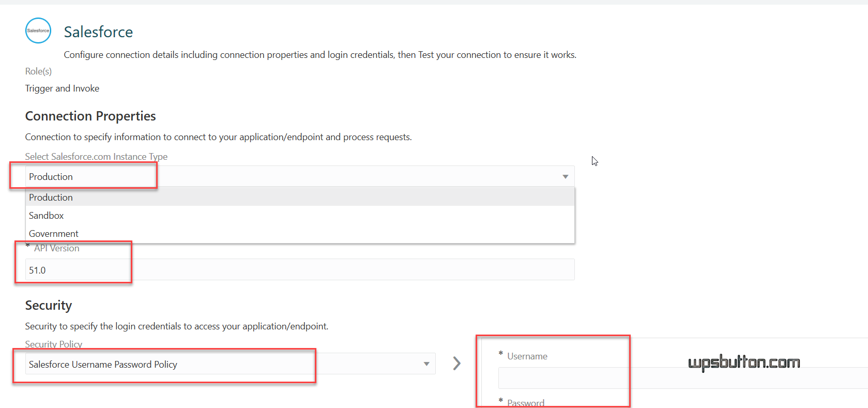Click the Security section heading
Image resolution: width=868 pixels, height=408 pixels.
click(x=49, y=305)
